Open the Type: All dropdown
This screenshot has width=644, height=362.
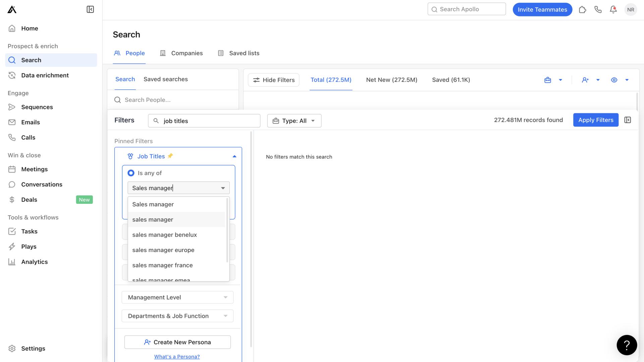[294, 121]
